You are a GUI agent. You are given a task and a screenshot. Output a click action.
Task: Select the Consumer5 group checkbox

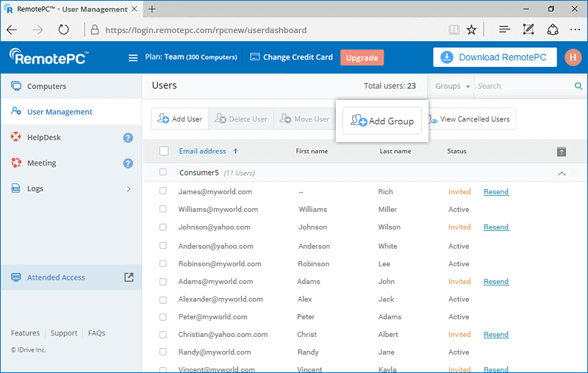[x=162, y=172]
